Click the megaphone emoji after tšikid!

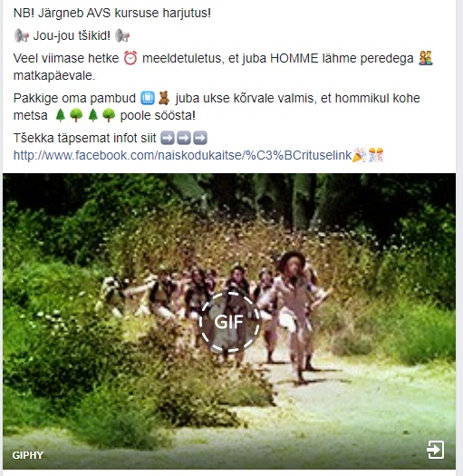pyautogui.click(x=122, y=35)
